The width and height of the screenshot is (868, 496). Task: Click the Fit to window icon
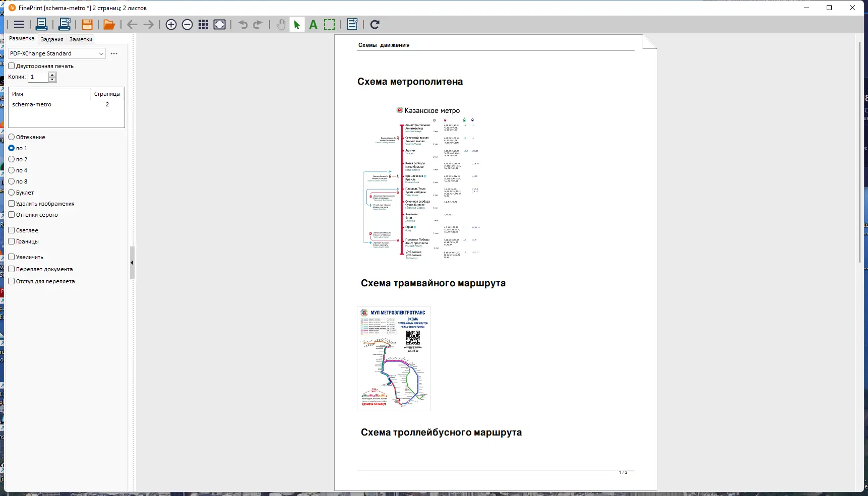pyautogui.click(x=220, y=25)
